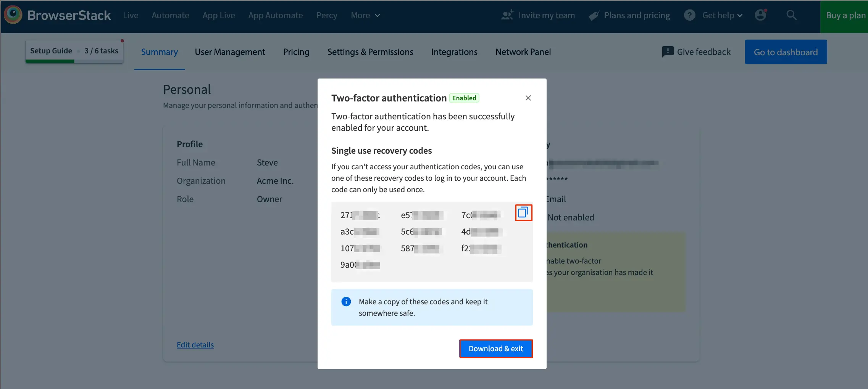Switch to the User Management tab
This screenshot has height=389, width=868.
point(230,52)
